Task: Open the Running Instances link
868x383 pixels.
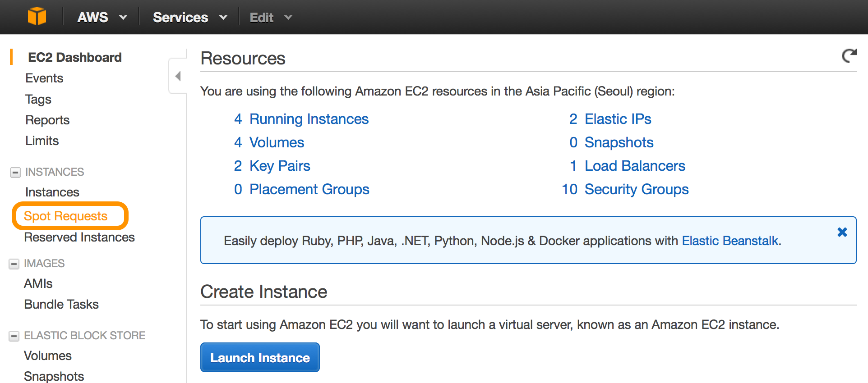Action: tap(309, 119)
